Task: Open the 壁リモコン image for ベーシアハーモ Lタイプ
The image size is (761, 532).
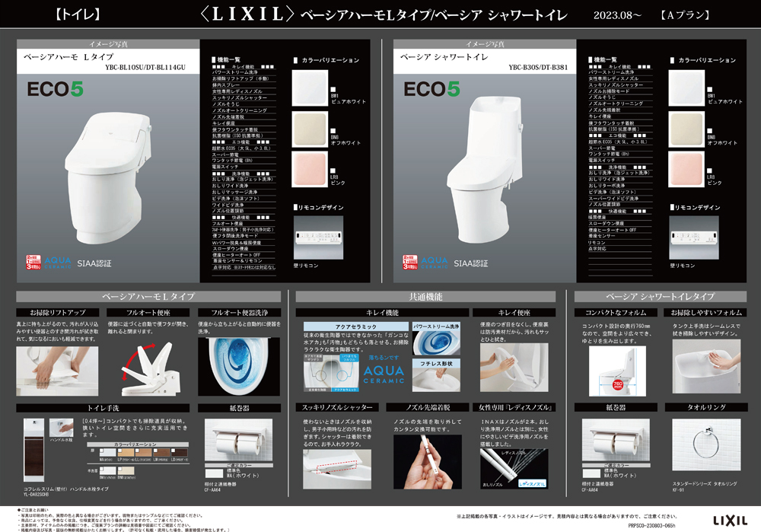Action: [318, 238]
